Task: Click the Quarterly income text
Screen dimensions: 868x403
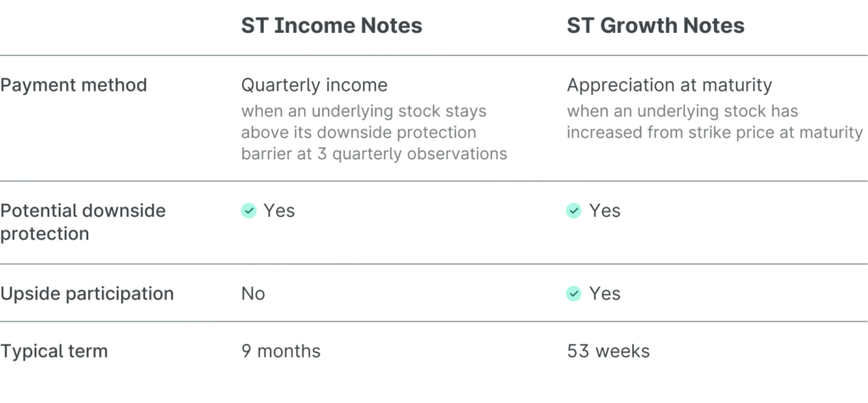Action: coord(314,85)
